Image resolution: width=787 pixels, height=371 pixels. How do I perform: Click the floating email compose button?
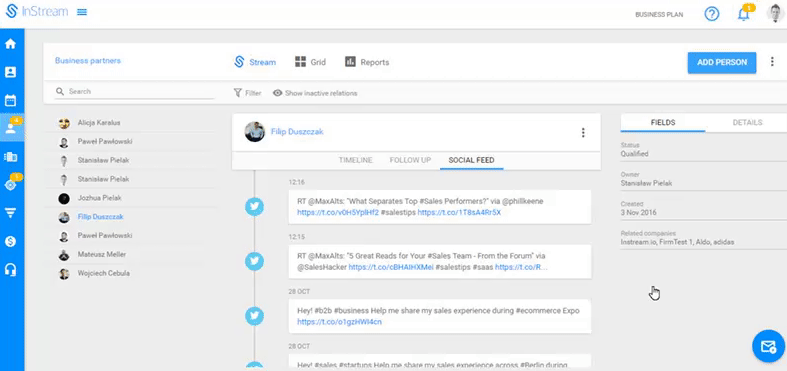pyautogui.click(x=768, y=346)
